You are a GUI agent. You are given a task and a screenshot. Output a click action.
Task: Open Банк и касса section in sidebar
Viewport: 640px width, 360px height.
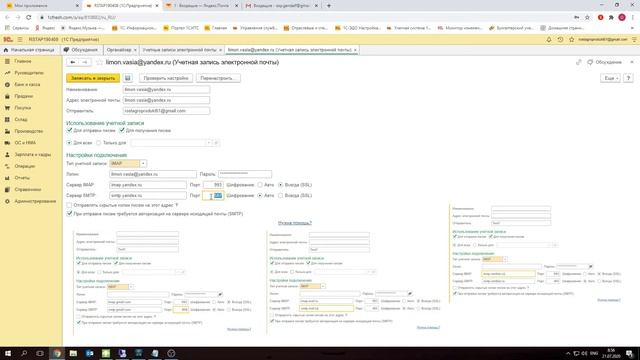tap(27, 84)
